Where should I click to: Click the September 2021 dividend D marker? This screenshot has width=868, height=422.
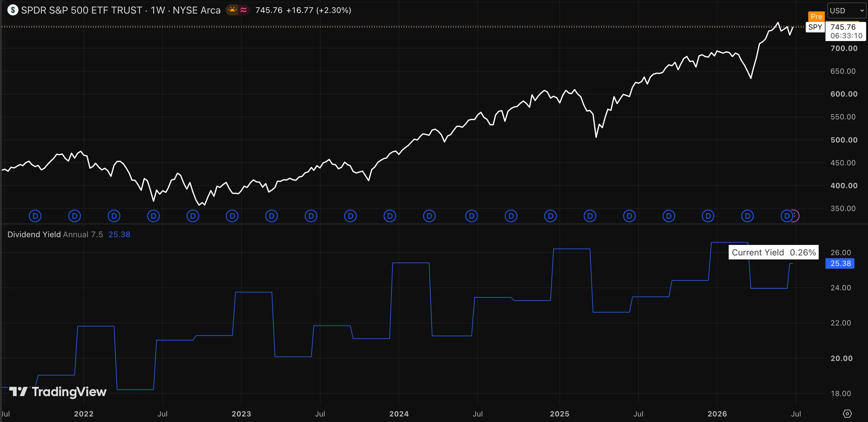click(x=35, y=216)
